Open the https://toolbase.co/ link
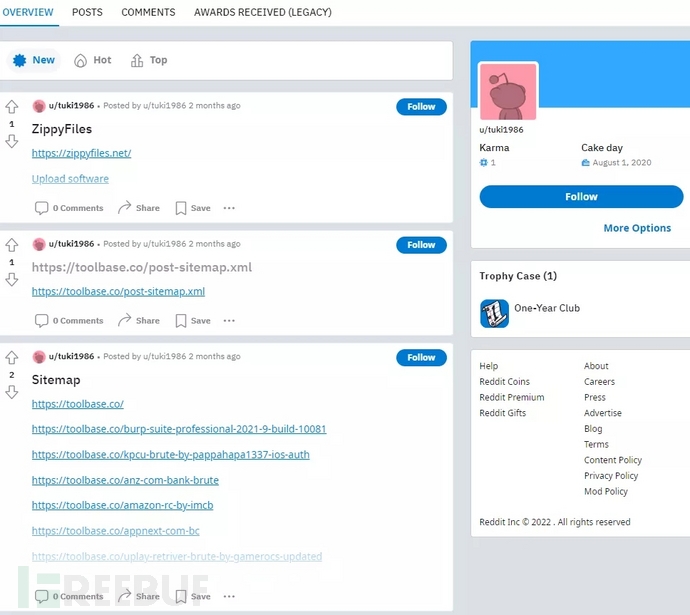Image resolution: width=690 pixels, height=615 pixels. 77,404
